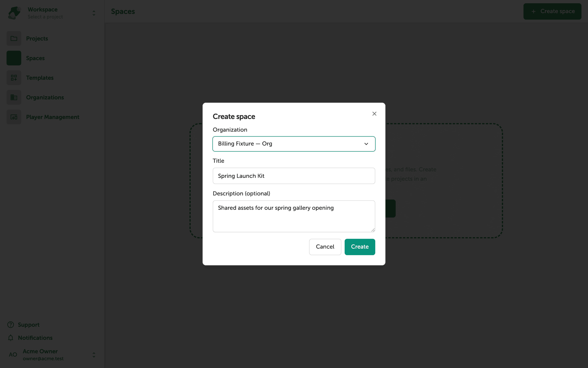Click the owner@acme.test email text
This screenshot has width=588, height=368.
(x=43, y=359)
